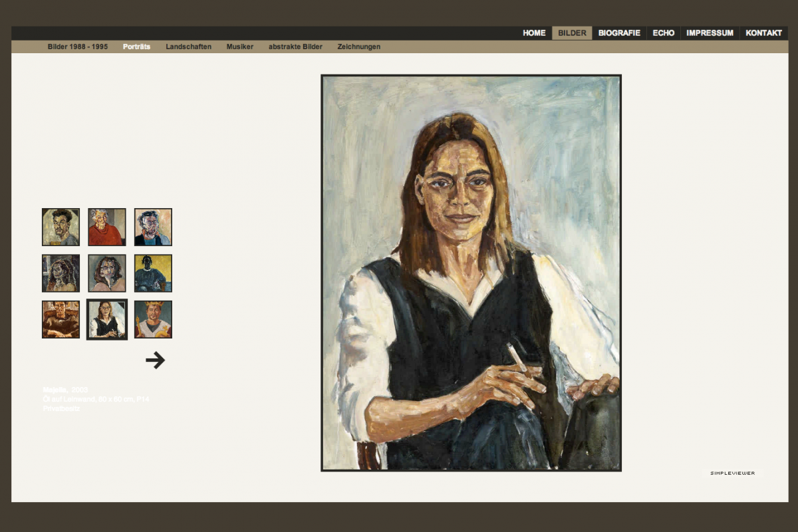The height and width of the screenshot is (532, 798).
Task: Select the portrait thumbnail with red sweater
Action: [107, 227]
